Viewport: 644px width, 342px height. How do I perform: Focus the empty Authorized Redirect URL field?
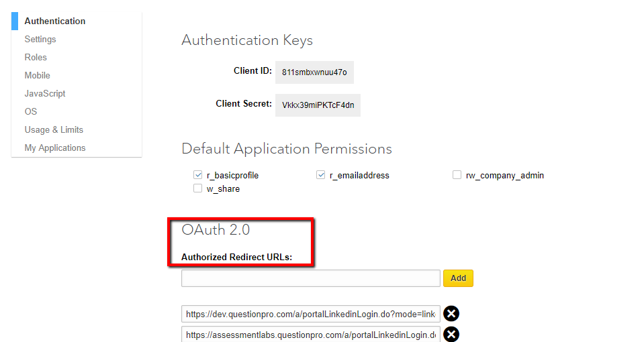(310, 278)
